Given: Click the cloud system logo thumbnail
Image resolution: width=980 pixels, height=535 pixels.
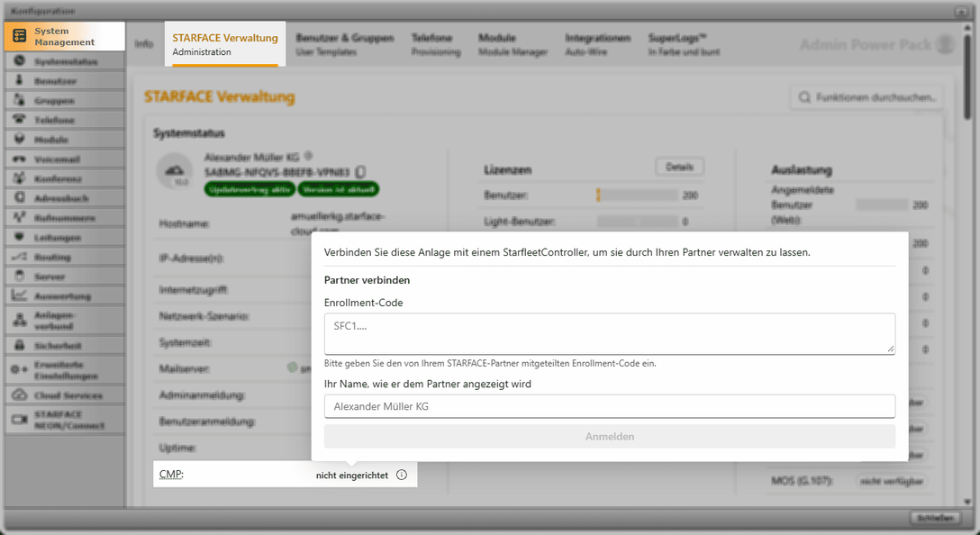Looking at the screenshot, I should click(175, 172).
